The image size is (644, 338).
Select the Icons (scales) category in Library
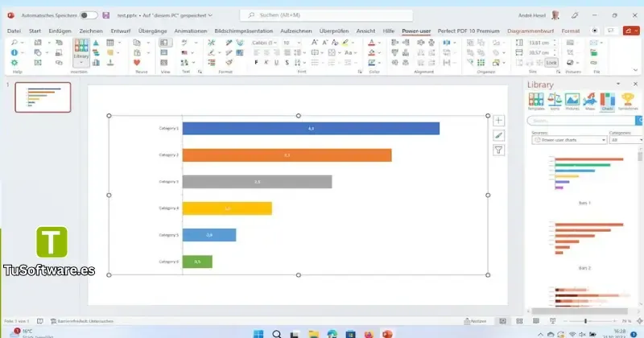555,101
